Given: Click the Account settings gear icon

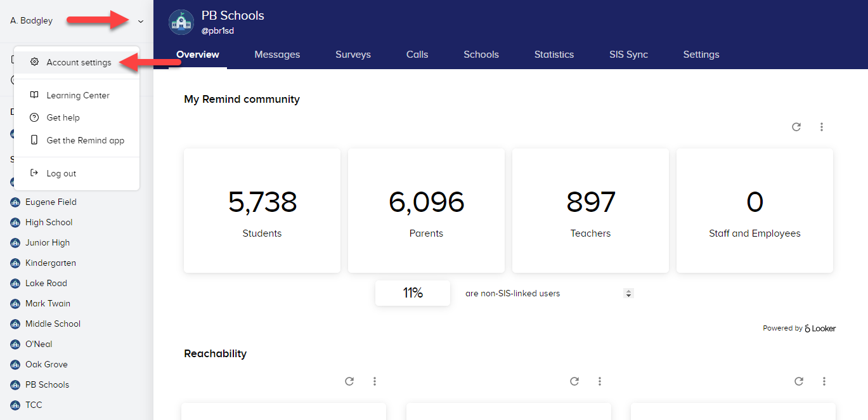Looking at the screenshot, I should [x=34, y=62].
